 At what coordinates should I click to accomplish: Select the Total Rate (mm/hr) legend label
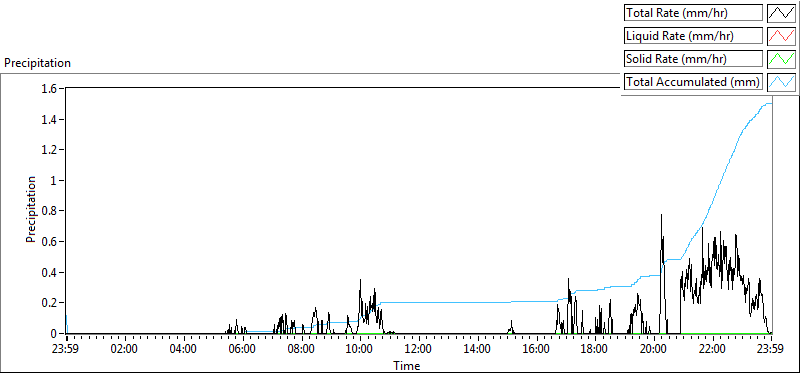click(677, 13)
